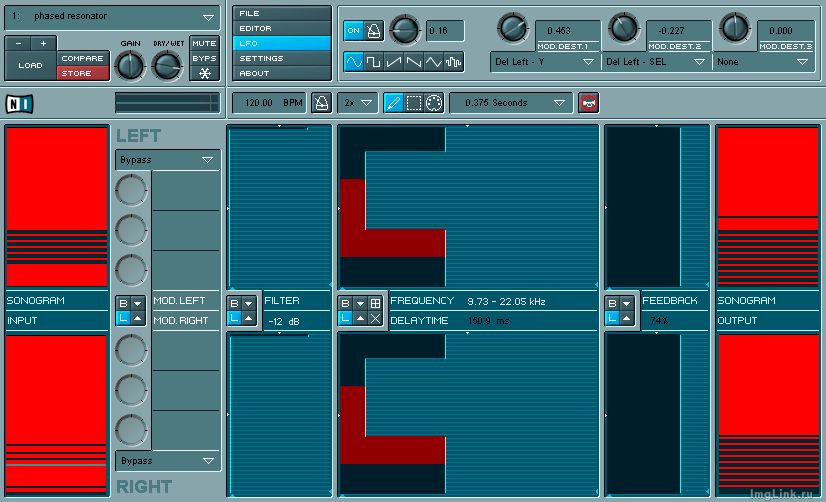
Task: Click the Mod Dest 3 amount knob
Action: point(735,28)
